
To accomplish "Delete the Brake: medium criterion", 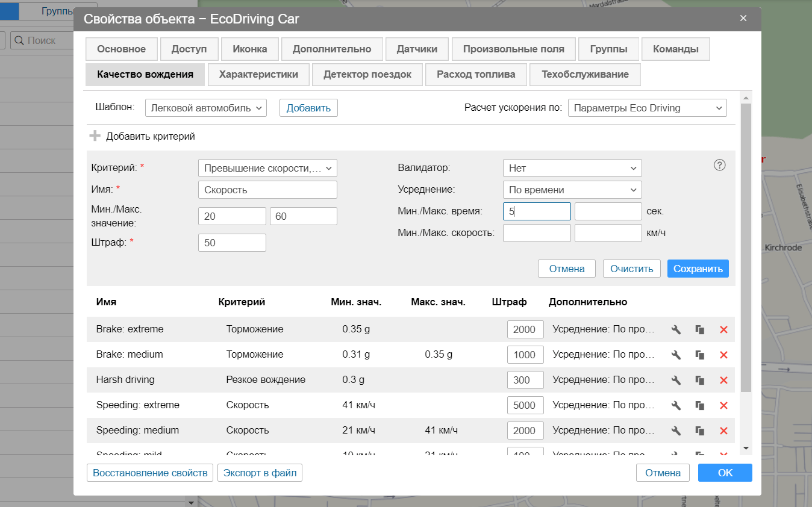I will 723,355.
